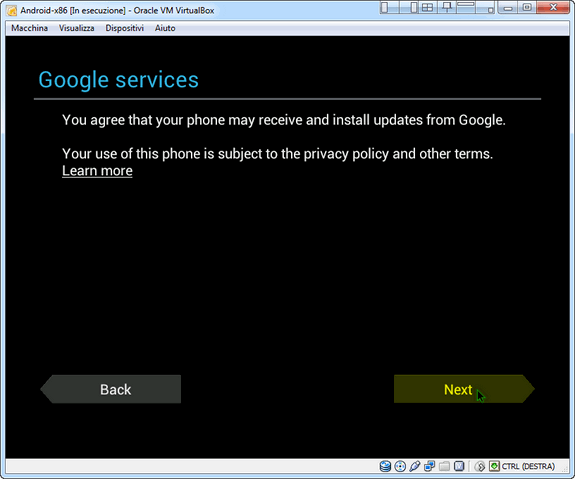Click the hard disk activity status icon
575x479 pixels.
(x=385, y=466)
